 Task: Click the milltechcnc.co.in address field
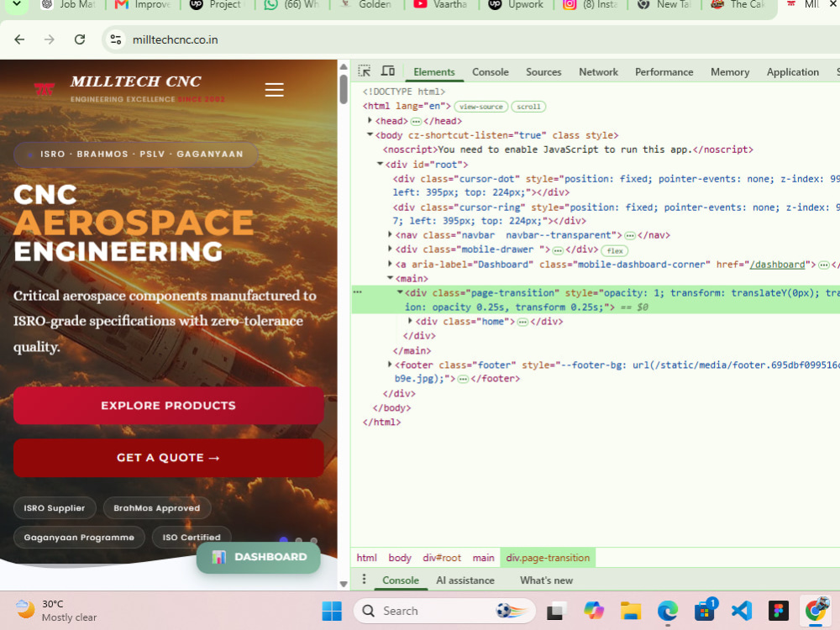pyautogui.click(x=175, y=39)
